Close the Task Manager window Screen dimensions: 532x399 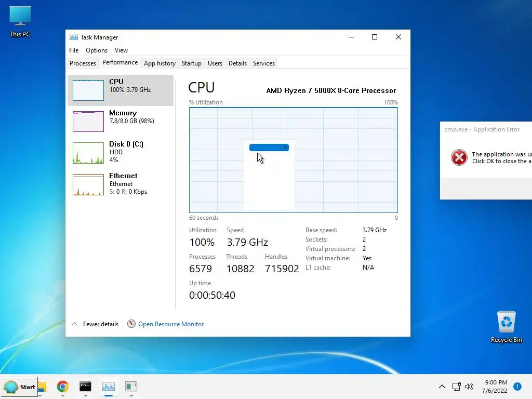point(398,37)
